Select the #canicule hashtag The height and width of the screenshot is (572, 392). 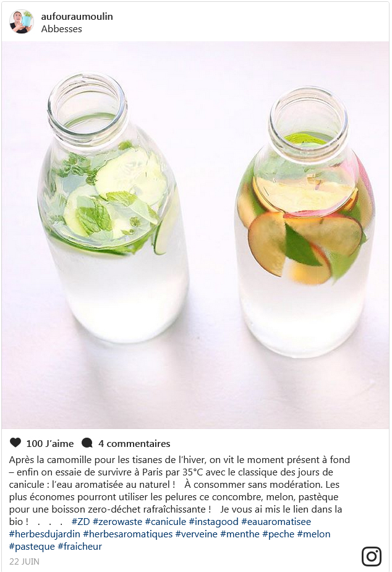(166, 522)
